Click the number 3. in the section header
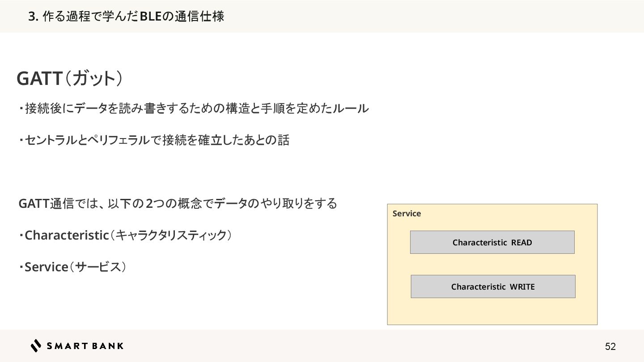 pos(32,17)
